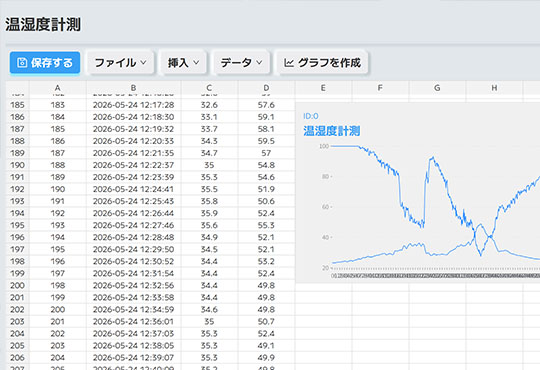Click the 温湿度計測 chart title

[x=332, y=131]
